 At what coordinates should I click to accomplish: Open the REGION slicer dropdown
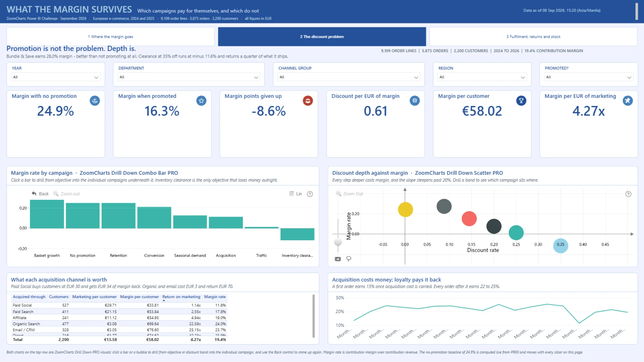pos(482,77)
